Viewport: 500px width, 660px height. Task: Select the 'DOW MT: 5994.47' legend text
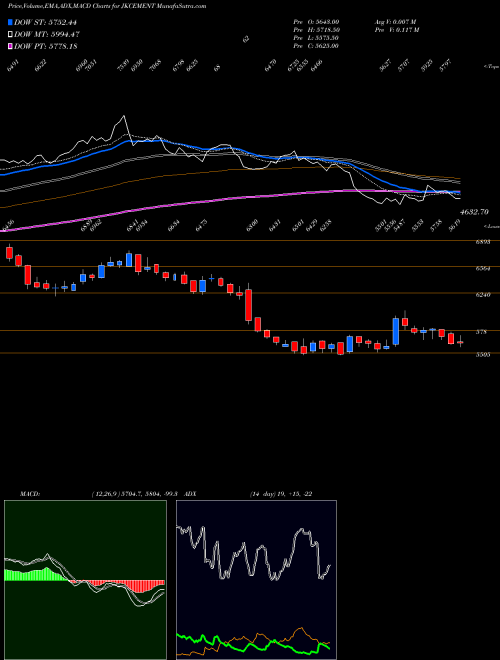[47, 34]
